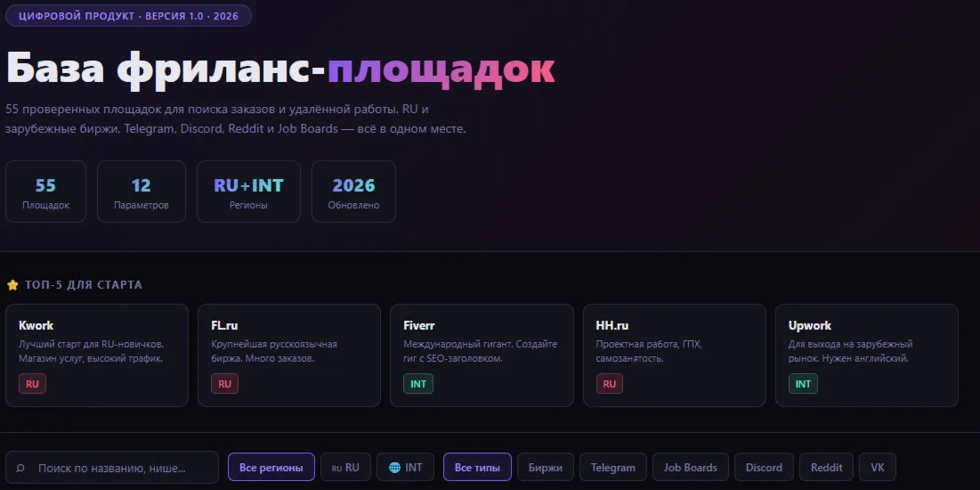Open the Fiverr card
Image resolution: width=980 pixels, height=490 pixels.
[482, 355]
